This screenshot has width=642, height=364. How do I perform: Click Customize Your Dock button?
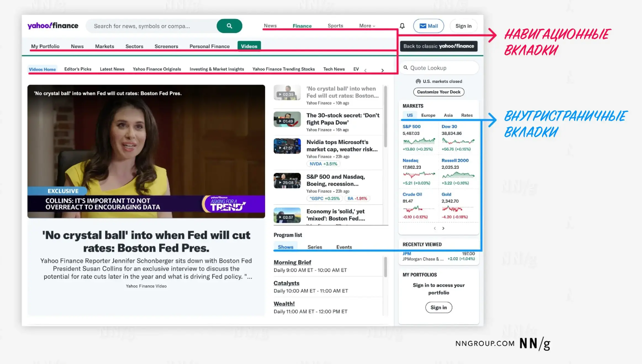pos(438,92)
